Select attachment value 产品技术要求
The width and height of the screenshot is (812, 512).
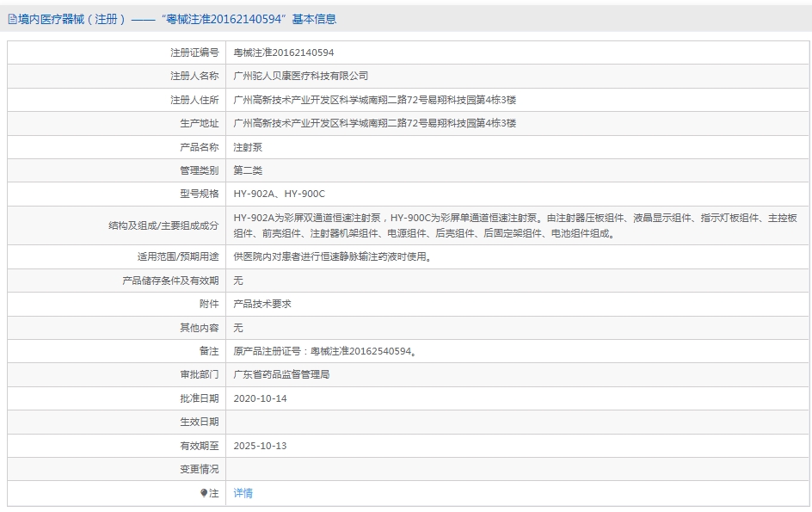point(262,305)
